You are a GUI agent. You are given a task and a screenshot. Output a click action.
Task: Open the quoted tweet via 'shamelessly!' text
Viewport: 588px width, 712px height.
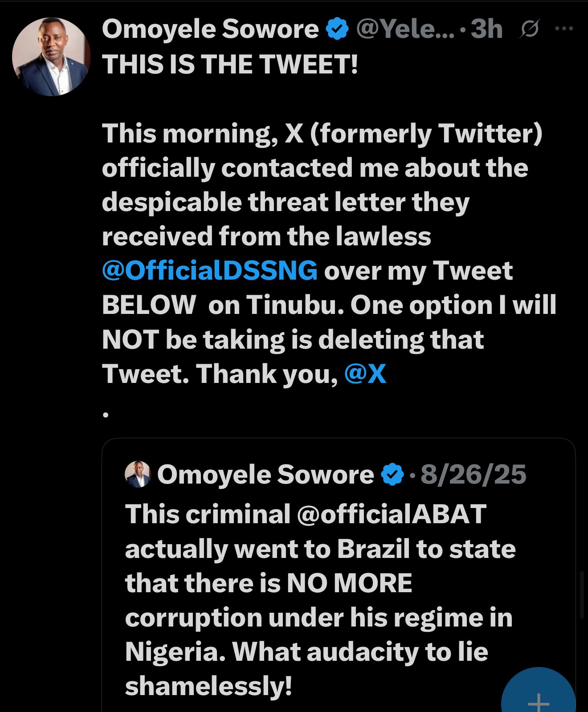pos(208,686)
